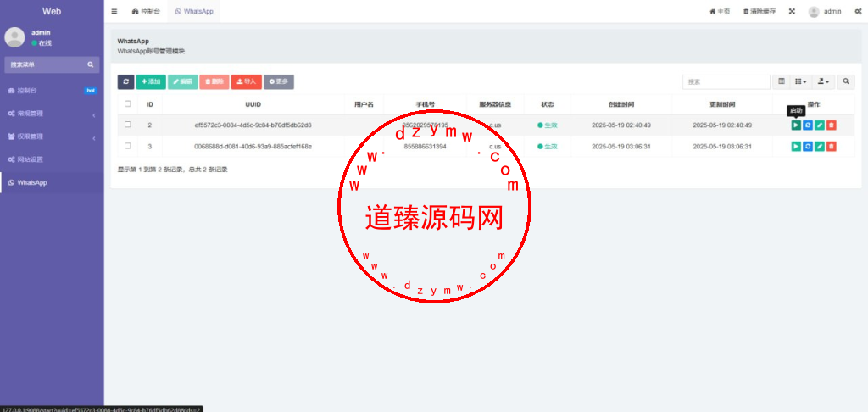
Task: Check the select-all checkbox in table header
Action: coord(128,103)
